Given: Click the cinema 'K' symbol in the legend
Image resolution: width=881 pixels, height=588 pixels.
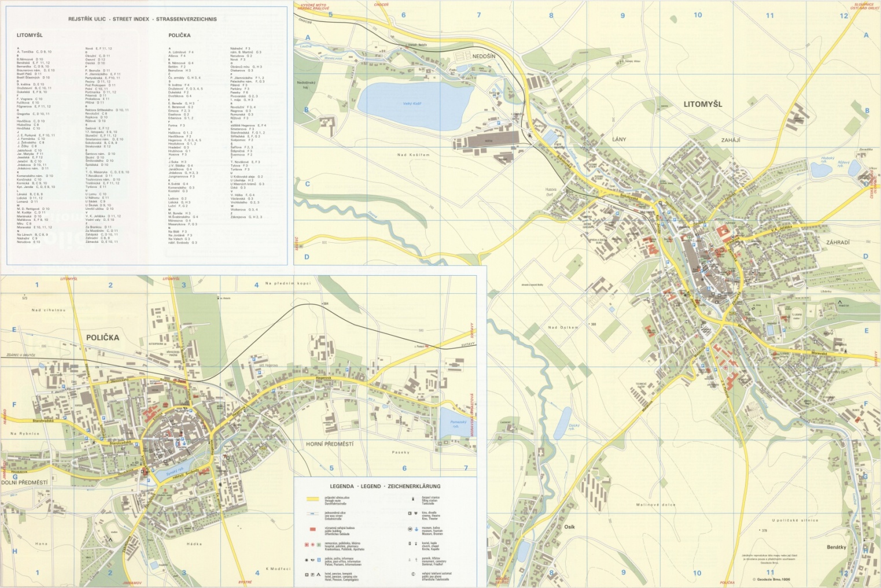Looking at the screenshot, I should pyautogui.click(x=410, y=513).
